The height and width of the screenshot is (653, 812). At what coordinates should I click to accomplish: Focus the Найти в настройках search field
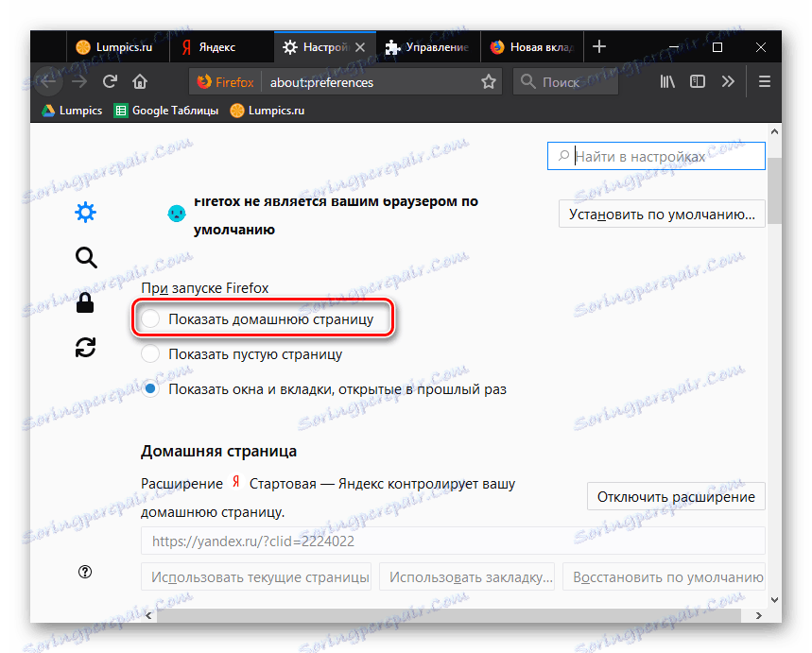[656, 156]
